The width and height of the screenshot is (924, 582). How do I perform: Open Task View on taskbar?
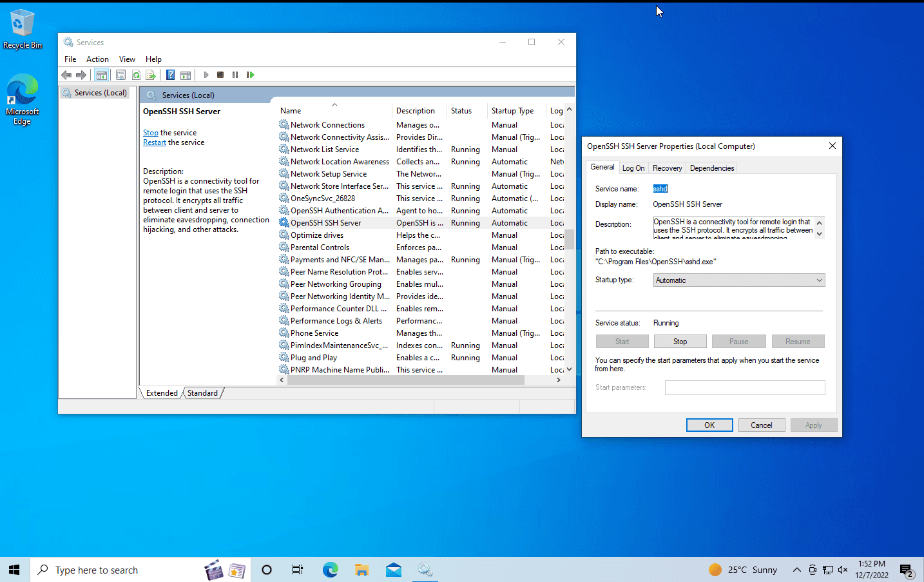[298, 570]
